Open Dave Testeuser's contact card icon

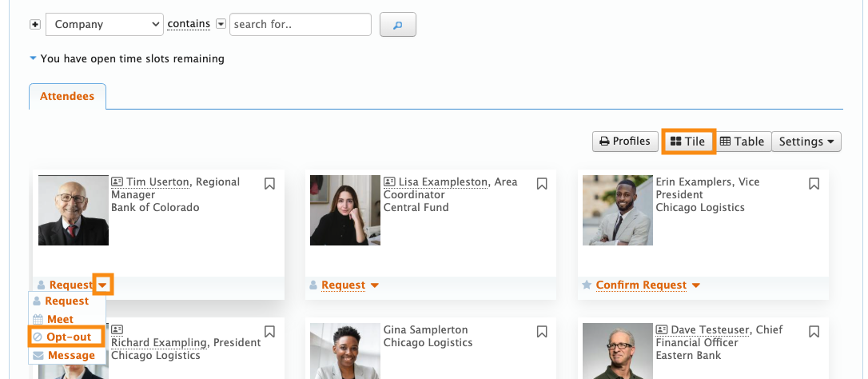tap(662, 329)
